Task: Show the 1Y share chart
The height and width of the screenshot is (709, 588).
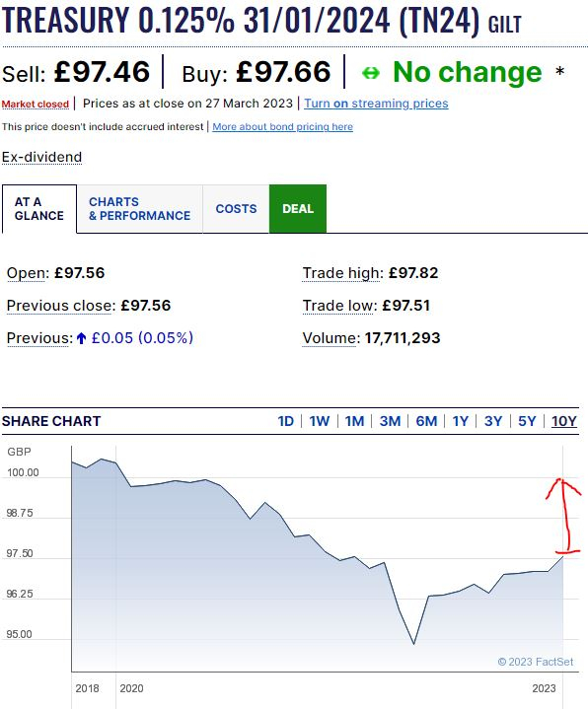Action: pos(461,421)
